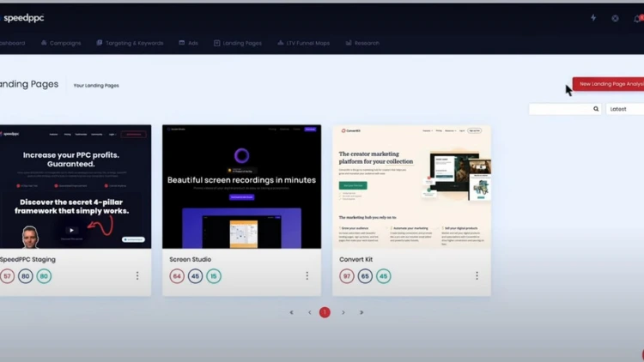Click Screen Studio green score 15
Screen dimensions: 644x362
coord(214,276)
